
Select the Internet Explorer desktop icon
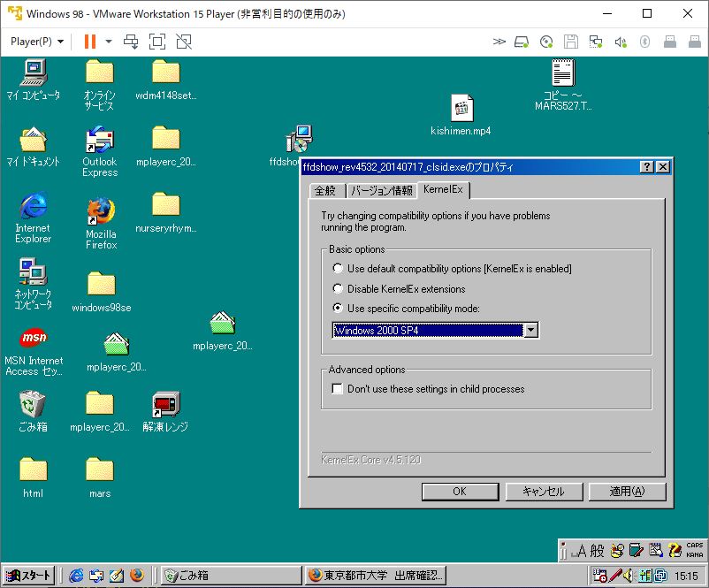[33, 218]
